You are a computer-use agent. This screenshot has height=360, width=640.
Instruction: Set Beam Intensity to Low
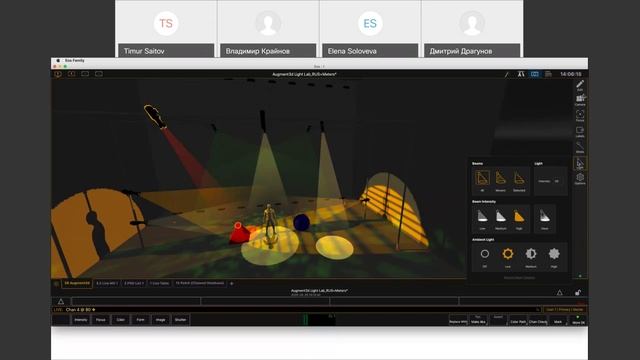coord(482,219)
